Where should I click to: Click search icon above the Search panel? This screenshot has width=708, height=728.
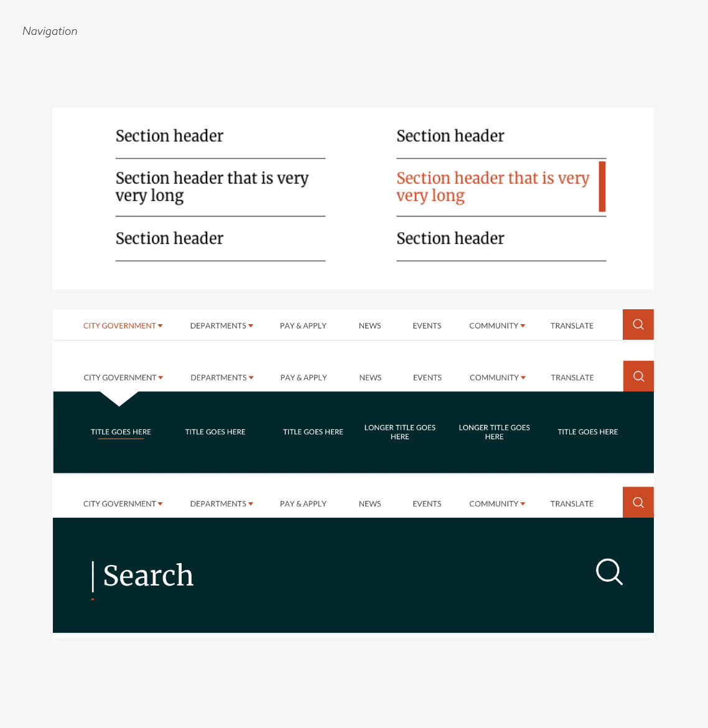point(638,502)
